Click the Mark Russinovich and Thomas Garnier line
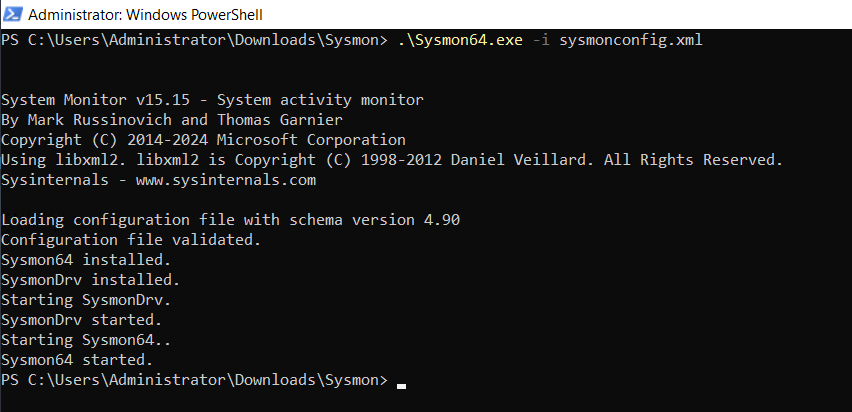Viewport: 852px width, 412px height. pyautogui.click(x=172, y=120)
